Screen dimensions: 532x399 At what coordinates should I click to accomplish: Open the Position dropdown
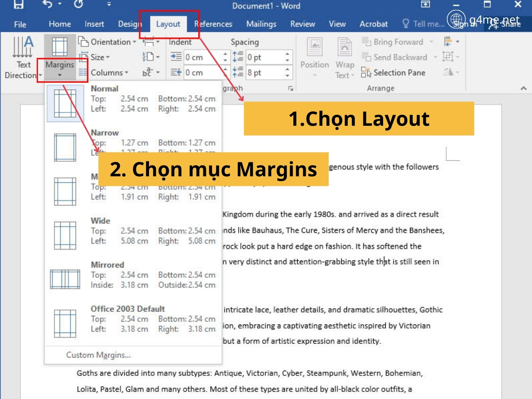[315, 57]
